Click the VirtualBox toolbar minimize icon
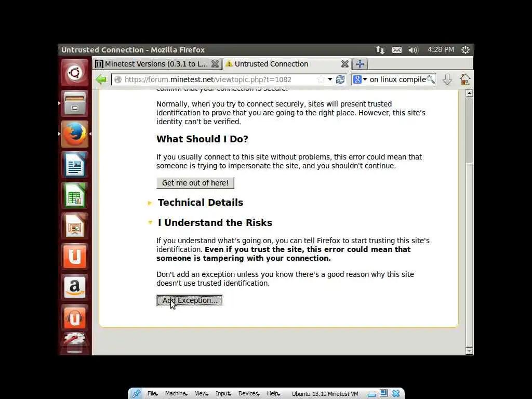The image size is (532, 399). click(371, 394)
